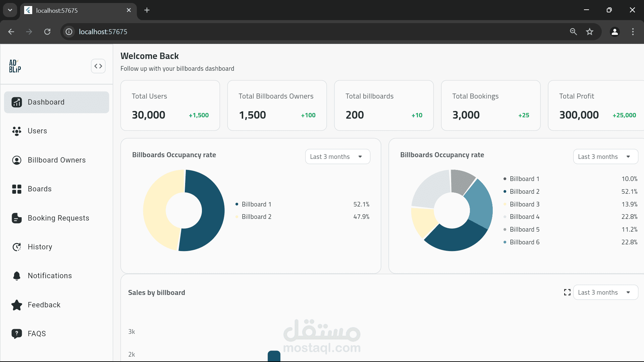
Task: Click the Dashboard chart icon
Action: click(x=16, y=102)
